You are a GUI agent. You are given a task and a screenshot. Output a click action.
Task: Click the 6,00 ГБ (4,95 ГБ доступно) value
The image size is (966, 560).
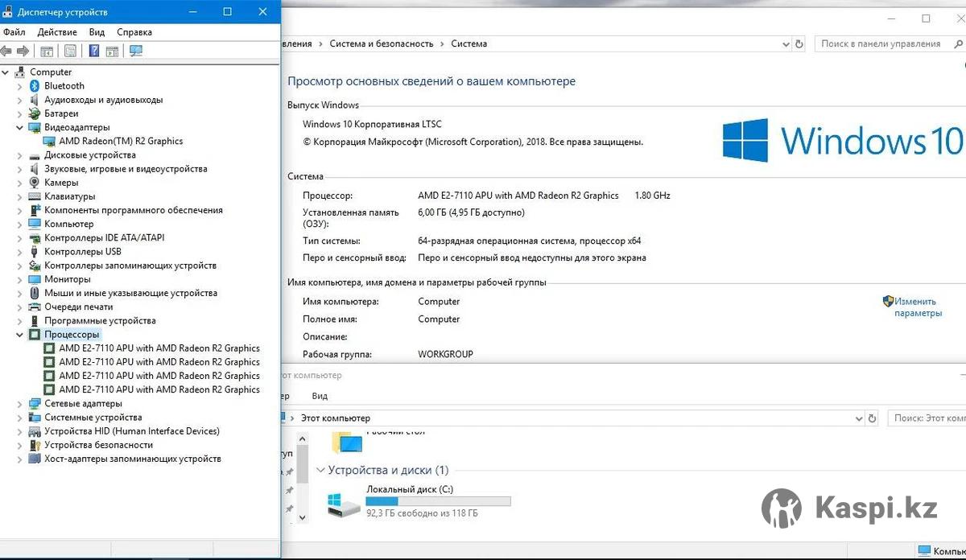click(471, 213)
